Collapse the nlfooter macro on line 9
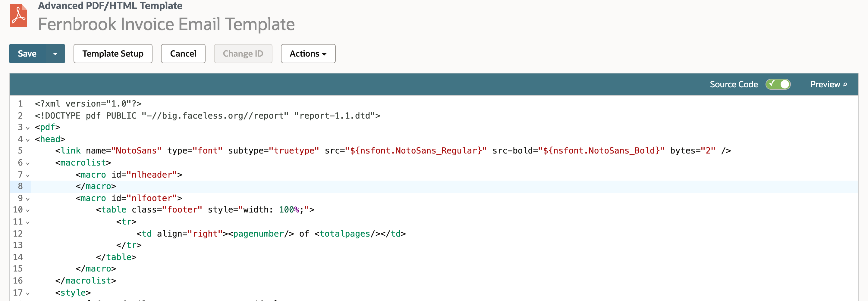 point(28,199)
